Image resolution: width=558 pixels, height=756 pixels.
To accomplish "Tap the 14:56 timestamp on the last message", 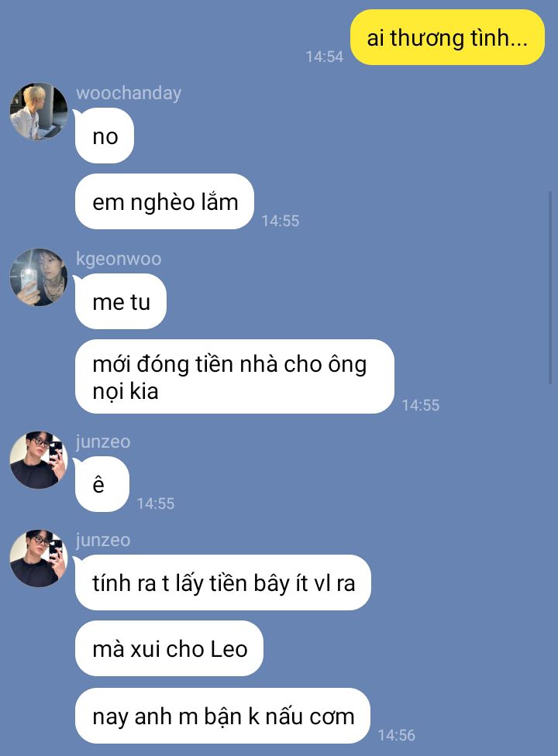I will point(397,735).
